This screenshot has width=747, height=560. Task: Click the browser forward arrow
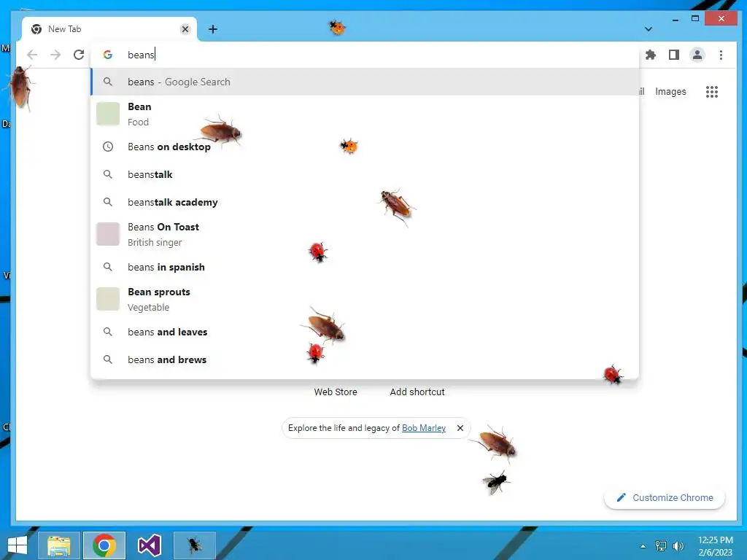click(x=55, y=55)
